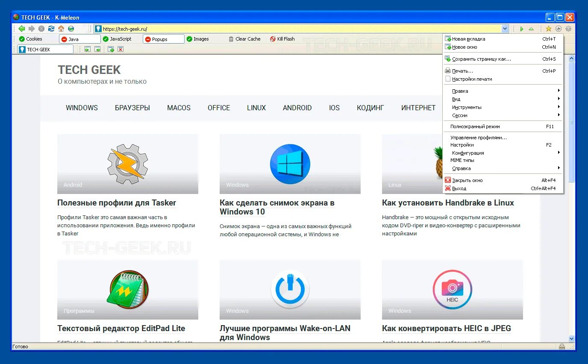Open bookmarks with the yellow star icon
This screenshot has height=364, width=588.
click(549, 29)
